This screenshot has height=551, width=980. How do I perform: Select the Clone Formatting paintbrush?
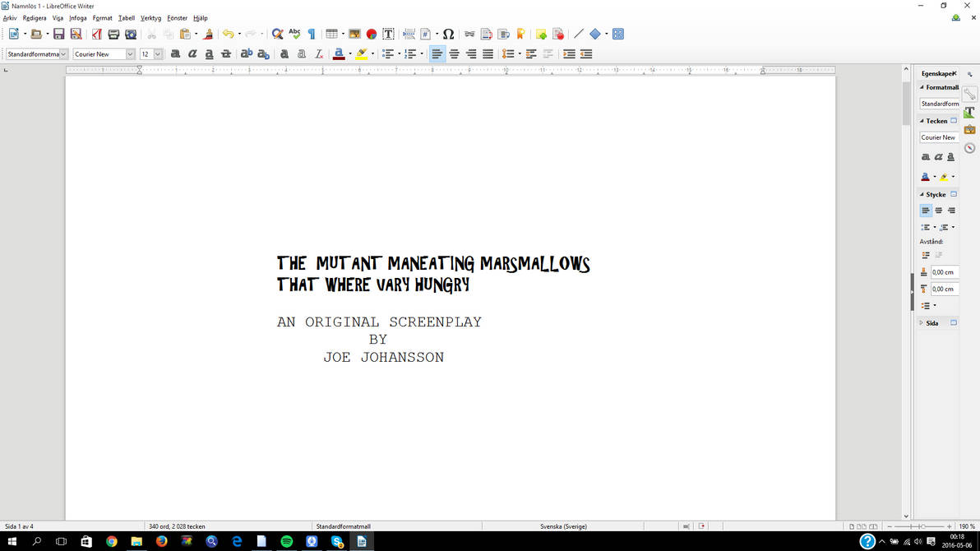click(x=208, y=34)
